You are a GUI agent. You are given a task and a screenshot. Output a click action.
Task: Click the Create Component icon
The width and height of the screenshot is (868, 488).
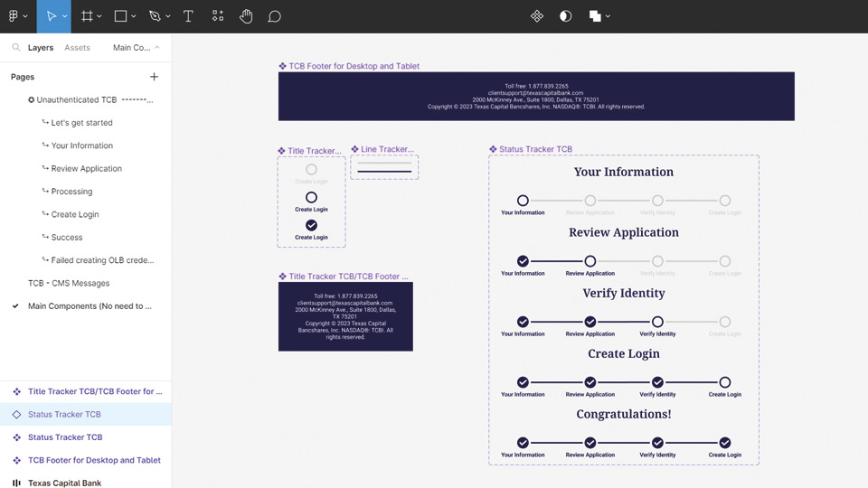coord(536,16)
